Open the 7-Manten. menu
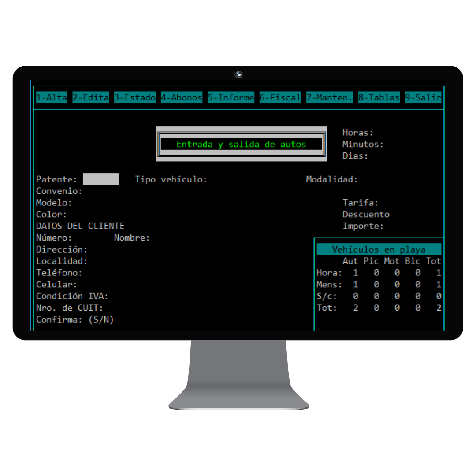476x476 pixels. [329, 97]
